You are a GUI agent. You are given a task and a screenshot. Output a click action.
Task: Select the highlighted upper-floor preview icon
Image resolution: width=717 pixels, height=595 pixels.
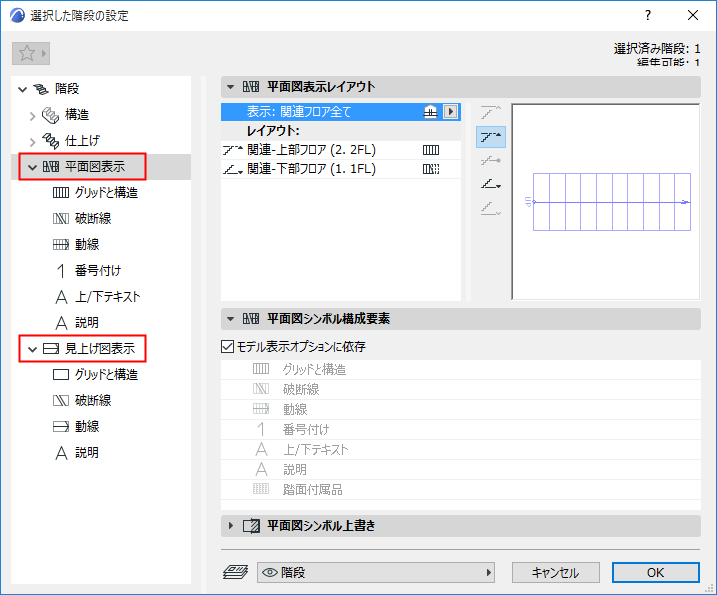tap(491, 137)
